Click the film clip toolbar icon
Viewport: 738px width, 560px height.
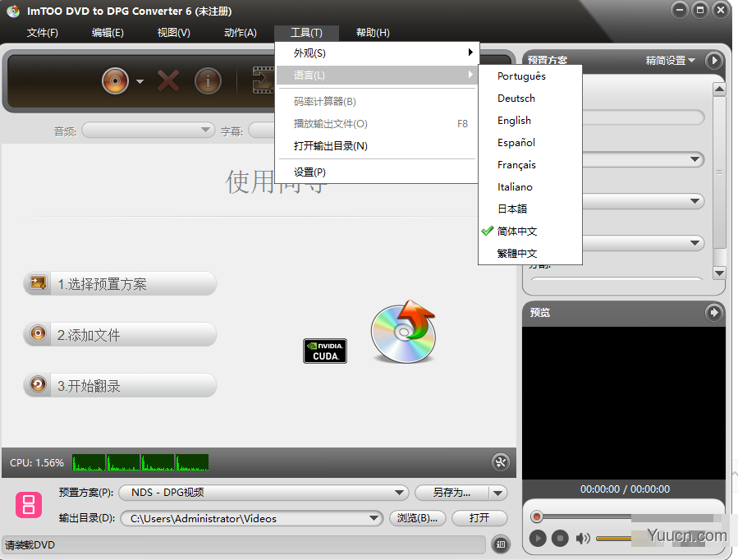[x=263, y=80]
